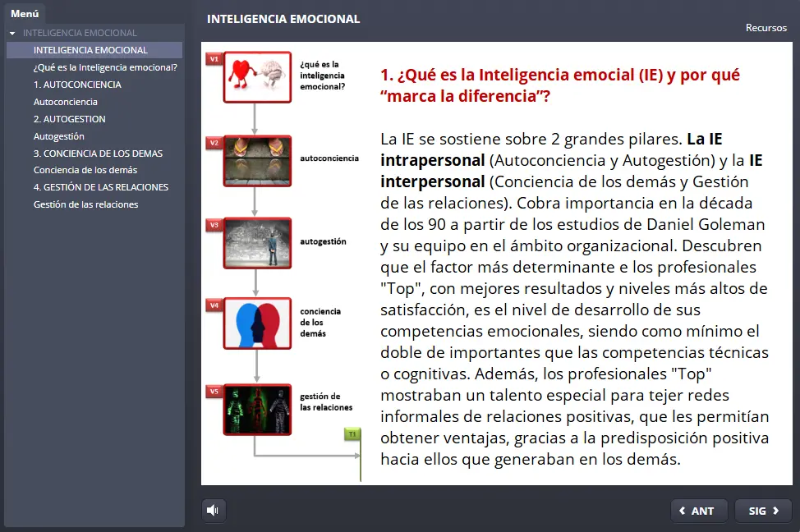Viewport: 800px width, 532px height.
Task: Collapse the INTELIGENCIA EMOCIONAL menu section arrow
Action: (12, 34)
